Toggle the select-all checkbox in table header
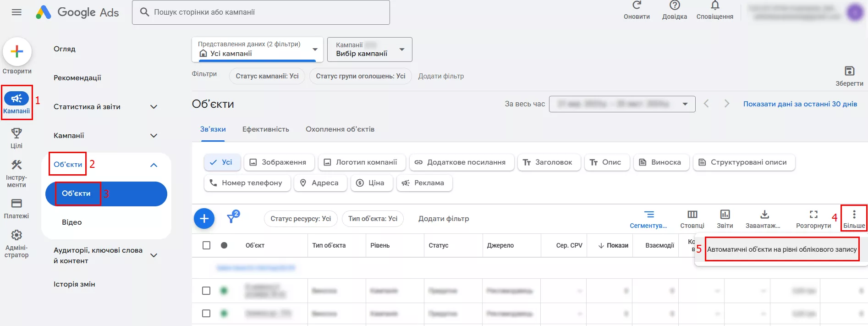This screenshot has width=868, height=326. 207,245
